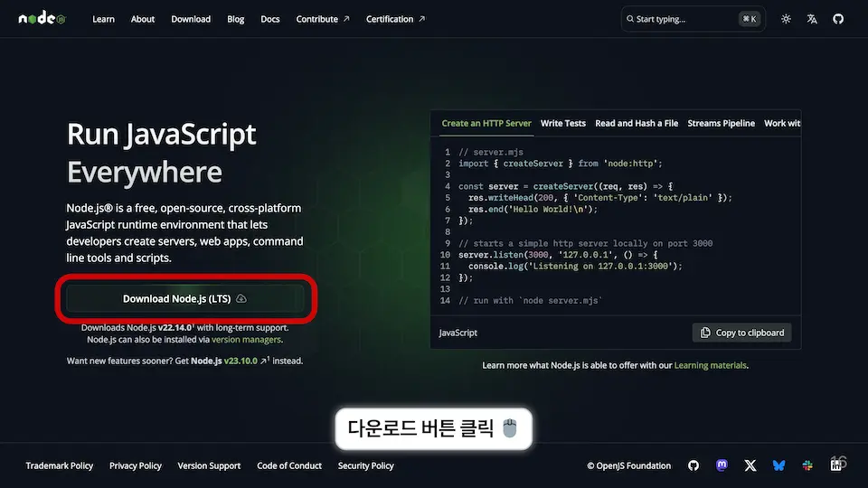Click the Node.js logo in header

pos(42,19)
